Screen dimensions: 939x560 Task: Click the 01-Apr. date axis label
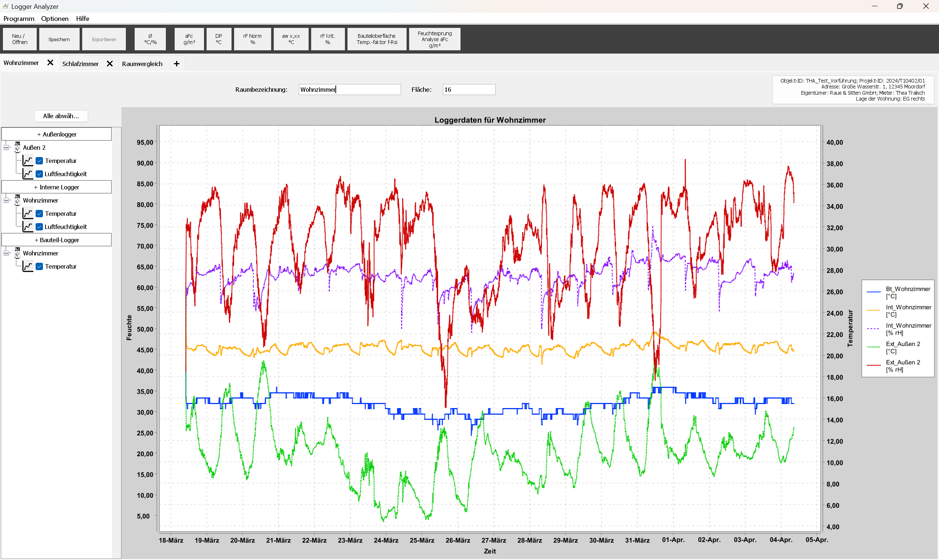pyautogui.click(x=673, y=540)
